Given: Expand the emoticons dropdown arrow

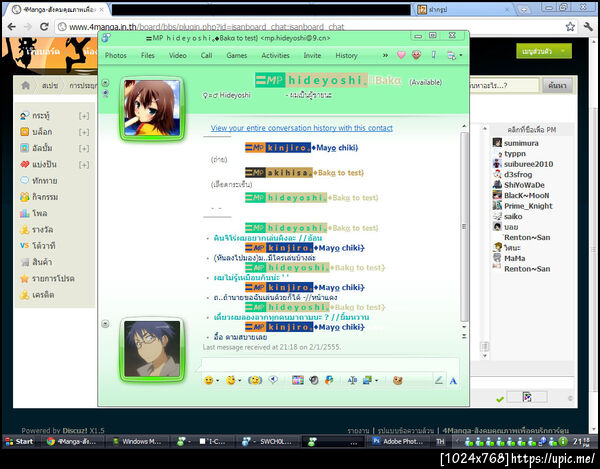Looking at the screenshot, I should [218, 381].
